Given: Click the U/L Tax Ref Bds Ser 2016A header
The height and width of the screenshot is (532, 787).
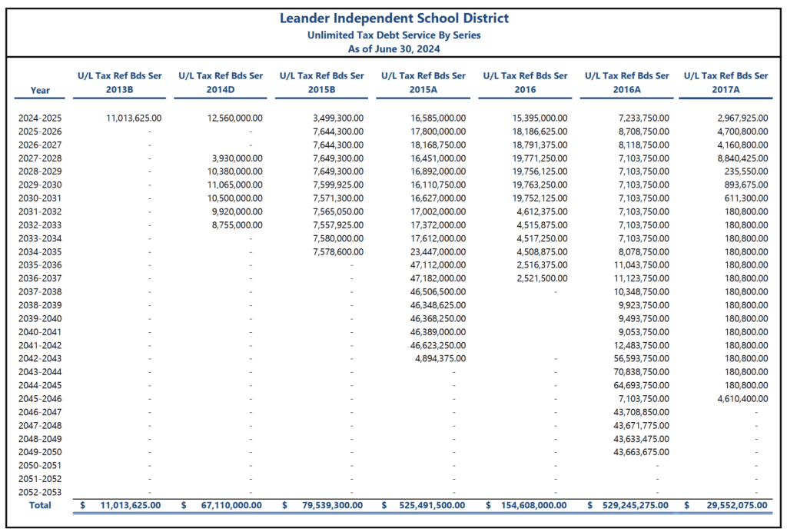Looking at the screenshot, I should point(627,82).
